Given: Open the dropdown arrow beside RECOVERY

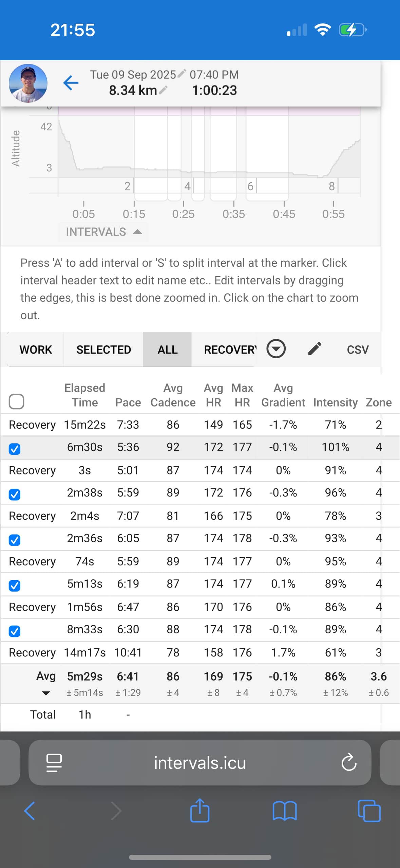Looking at the screenshot, I should 276,349.
